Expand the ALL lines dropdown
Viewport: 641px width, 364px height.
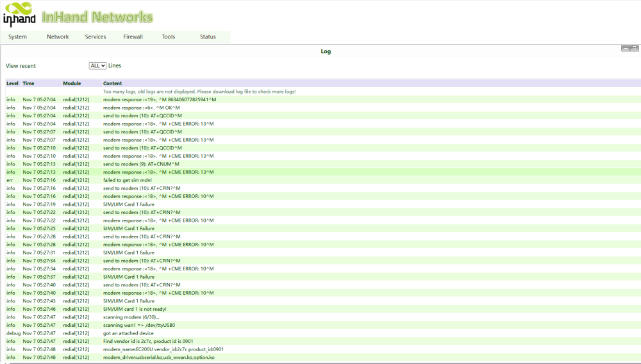pos(97,66)
